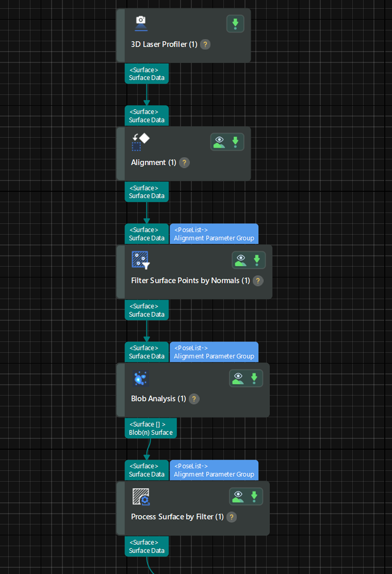The height and width of the screenshot is (574, 392).
Task: Click the Alignment (1) step title
Action: pos(154,162)
